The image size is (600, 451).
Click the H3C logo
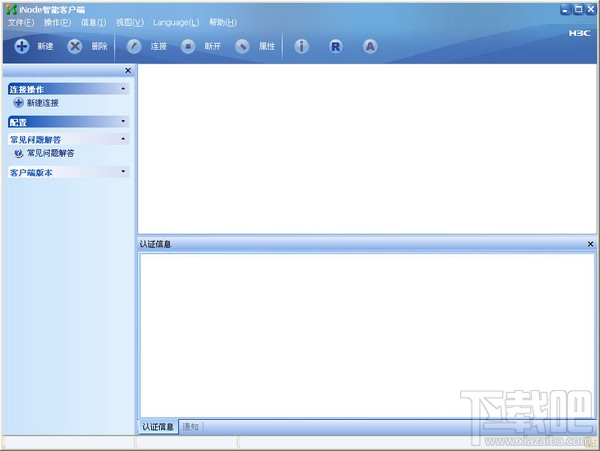coord(579,33)
